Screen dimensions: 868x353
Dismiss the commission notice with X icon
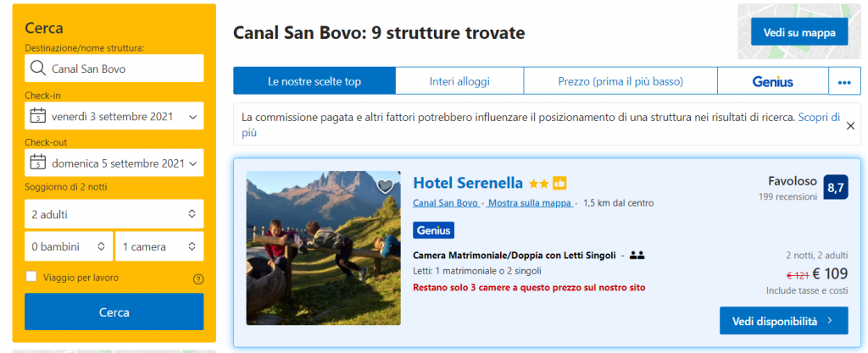tap(851, 125)
